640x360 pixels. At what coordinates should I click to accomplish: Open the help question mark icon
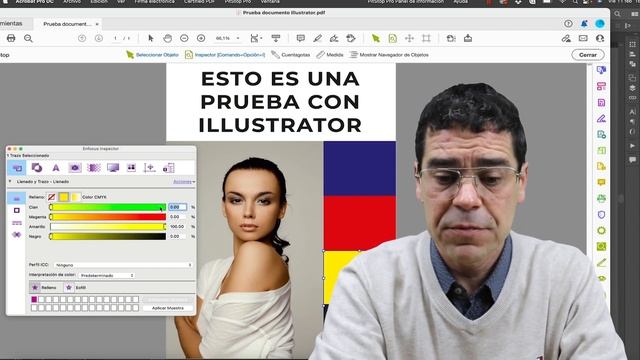568,24
